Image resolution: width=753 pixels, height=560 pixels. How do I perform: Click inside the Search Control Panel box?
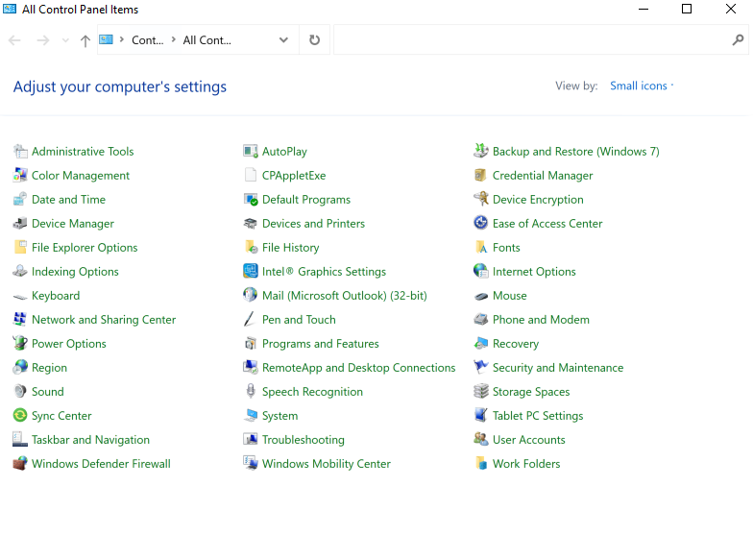(x=528, y=40)
